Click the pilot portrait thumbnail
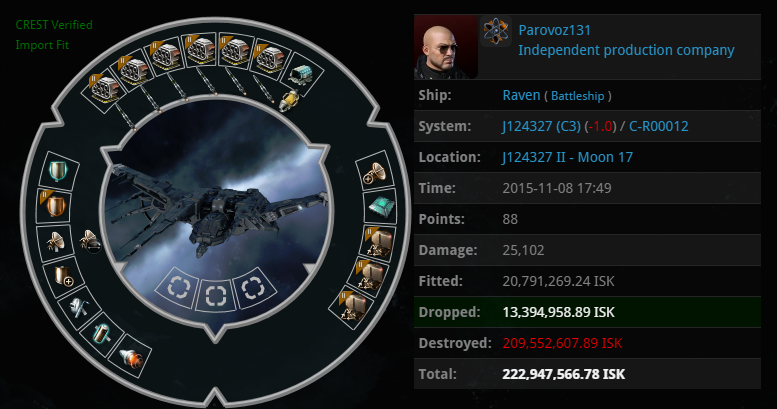The width and height of the screenshot is (777, 409). tap(446, 47)
